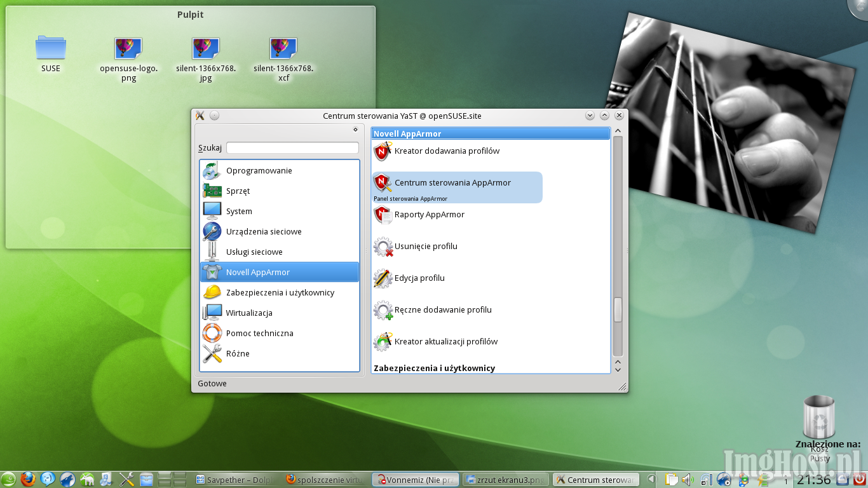Launch Firefox from the panel

pos(27,479)
